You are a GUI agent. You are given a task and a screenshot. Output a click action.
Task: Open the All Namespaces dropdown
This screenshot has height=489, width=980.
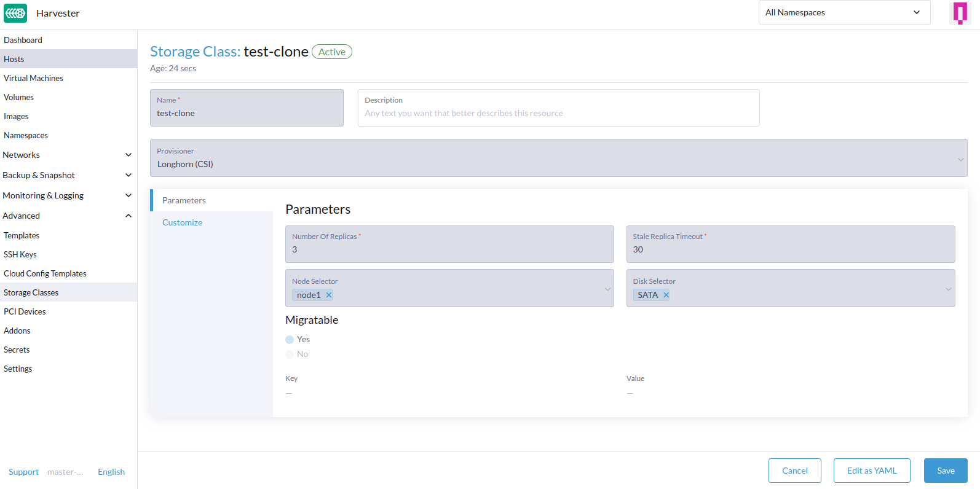[x=844, y=12]
